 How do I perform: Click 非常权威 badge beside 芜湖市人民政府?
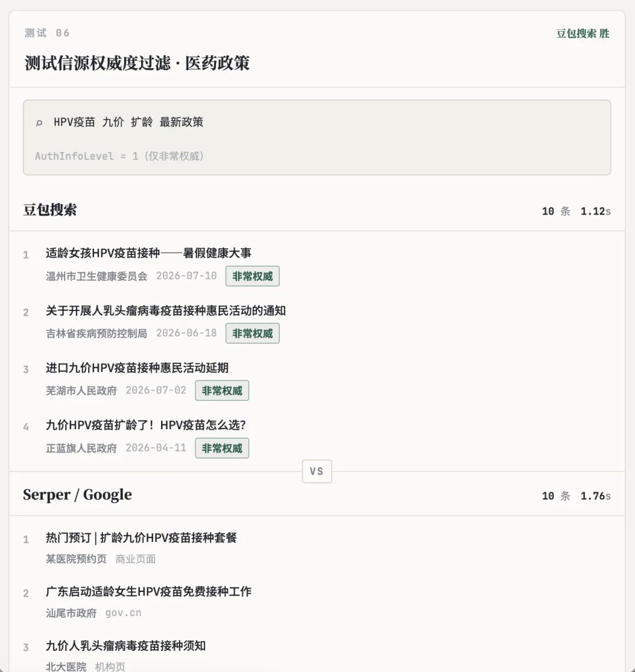click(222, 390)
